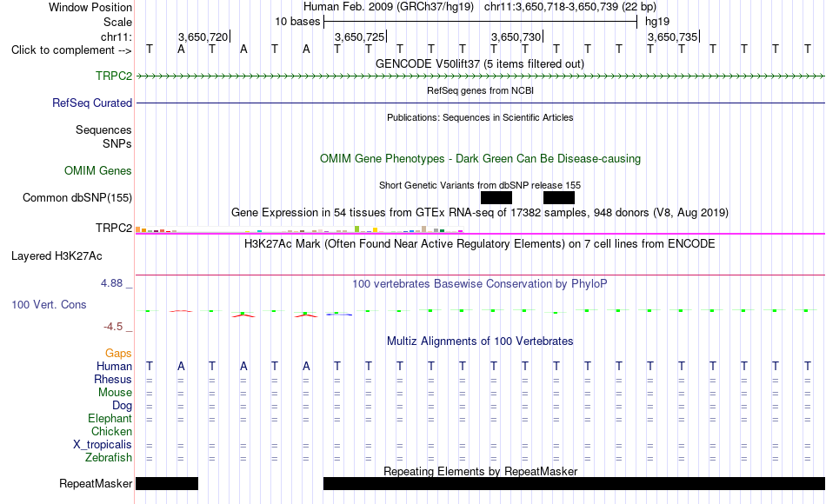Click the black TRPC2 label in GTEx track
This screenshot has height=504, width=826.
114,228
